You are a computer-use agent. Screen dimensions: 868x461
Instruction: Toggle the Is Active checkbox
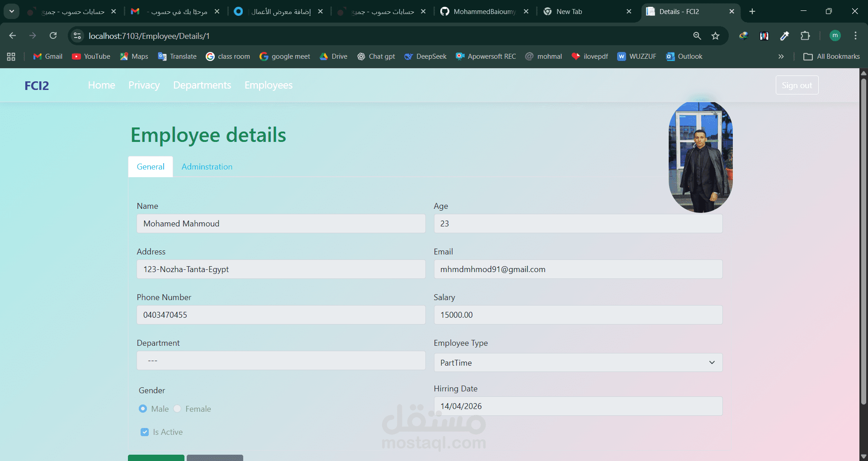click(145, 432)
